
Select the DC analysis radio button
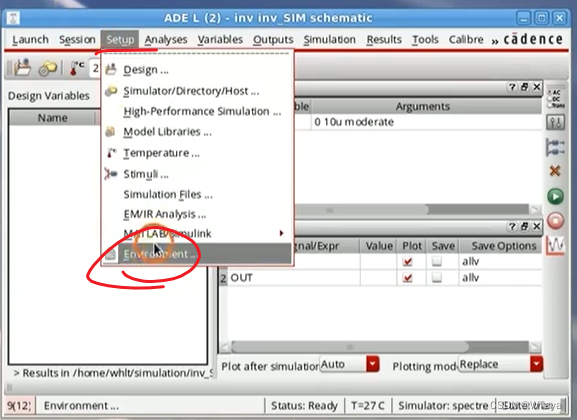tap(551, 99)
